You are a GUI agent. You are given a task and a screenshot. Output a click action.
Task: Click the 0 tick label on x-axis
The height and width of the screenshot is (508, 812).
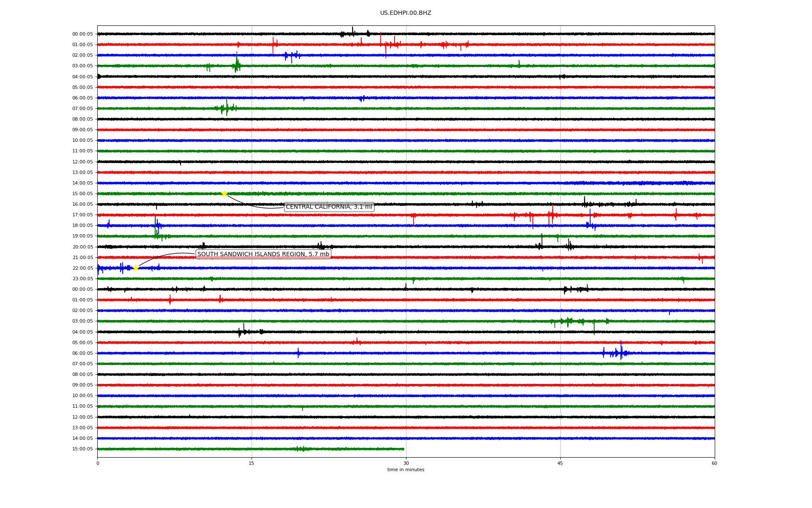tap(98, 463)
